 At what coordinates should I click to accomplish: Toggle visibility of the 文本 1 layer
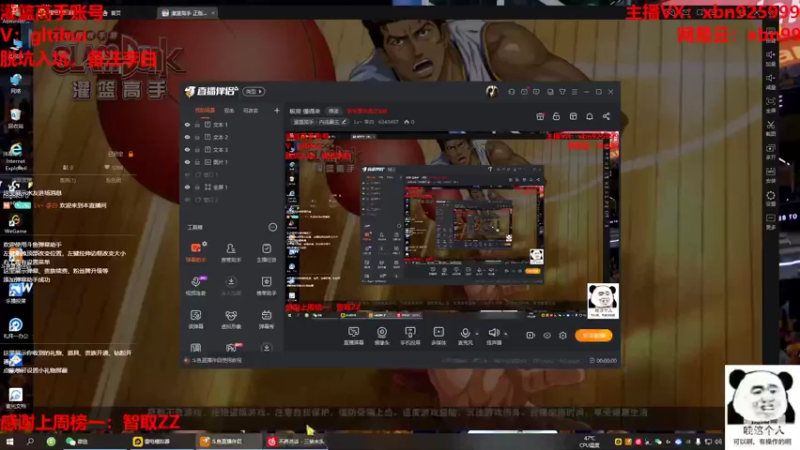[x=187, y=124]
